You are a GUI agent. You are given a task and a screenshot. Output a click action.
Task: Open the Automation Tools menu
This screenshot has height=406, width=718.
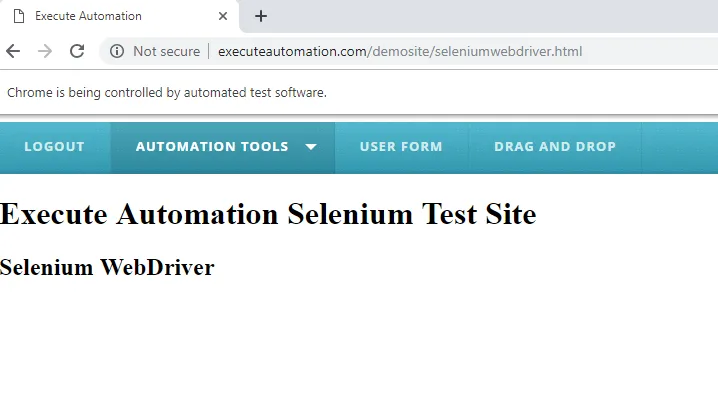click(212, 147)
